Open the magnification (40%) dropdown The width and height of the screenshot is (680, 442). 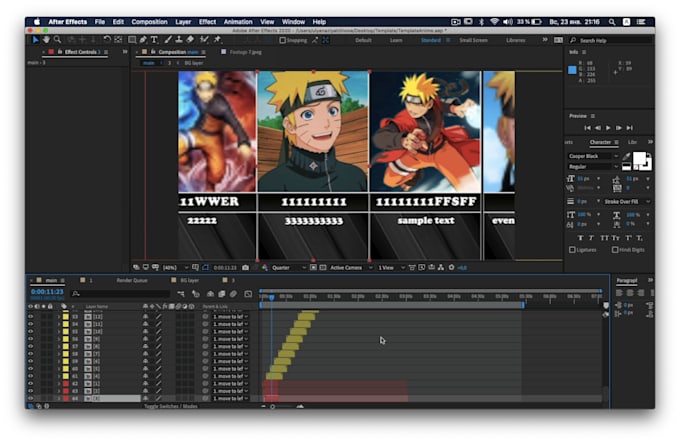pos(175,268)
